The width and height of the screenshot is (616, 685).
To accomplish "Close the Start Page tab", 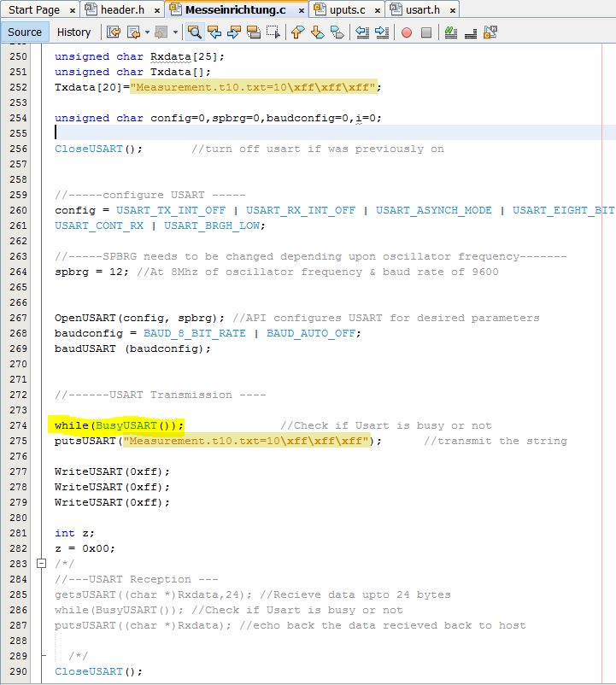I will tap(73, 10).
